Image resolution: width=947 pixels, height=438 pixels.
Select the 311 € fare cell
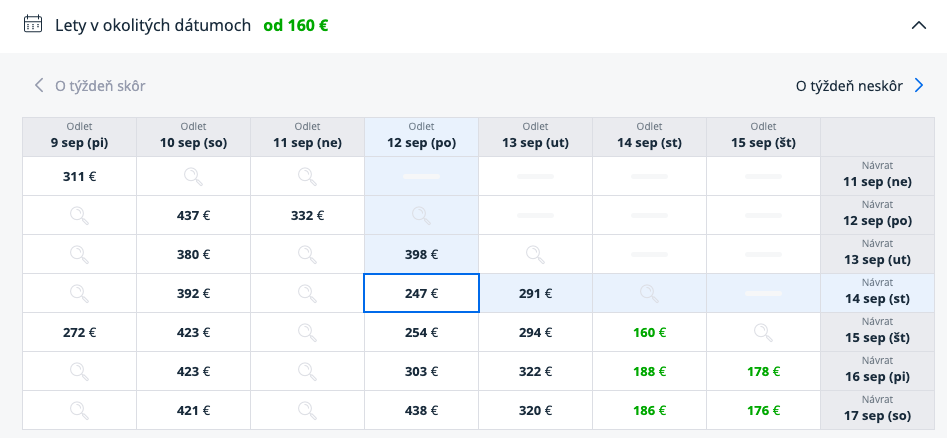[x=79, y=176]
